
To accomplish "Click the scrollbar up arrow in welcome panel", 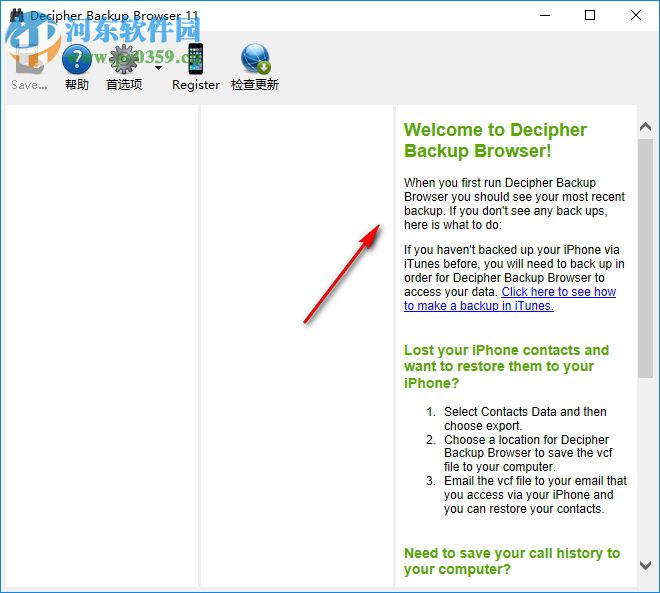I will [645, 127].
